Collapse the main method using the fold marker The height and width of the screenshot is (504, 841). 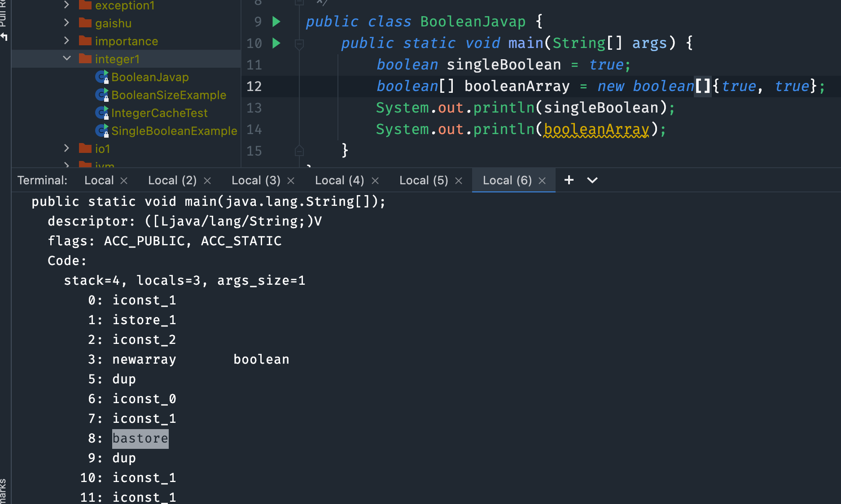(x=299, y=43)
